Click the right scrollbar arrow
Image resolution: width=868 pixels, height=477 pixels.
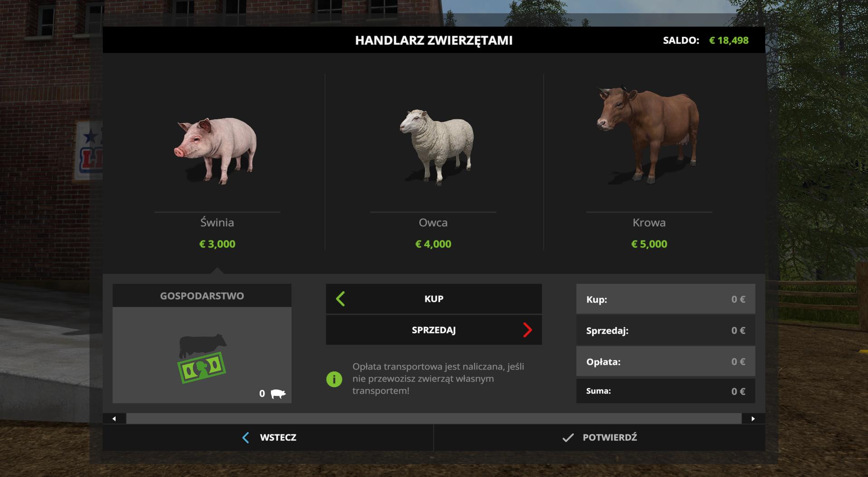753,419
